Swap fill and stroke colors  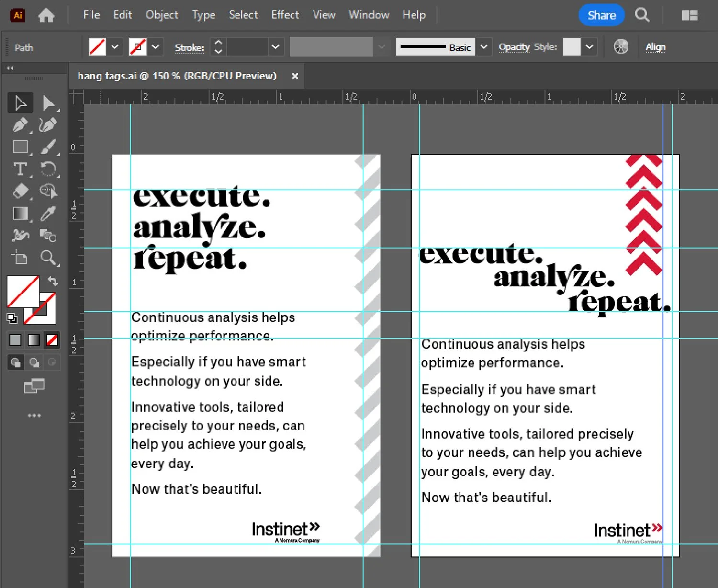pyautogui.click(x=53, y=281)
